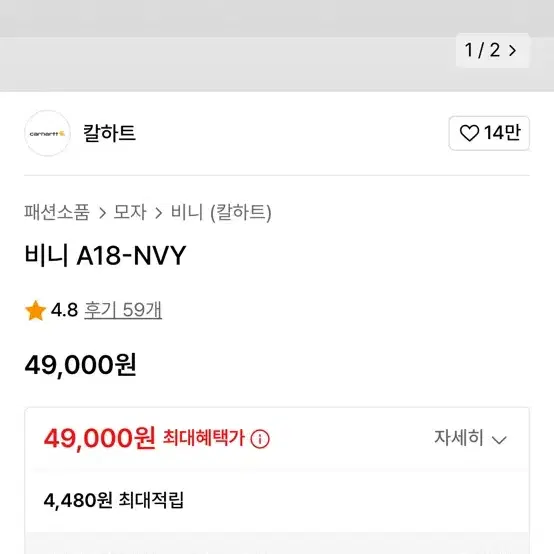Go to 모자 category breadcrumb
Viewport: 554px width, 554px height.
coord(130,212)
